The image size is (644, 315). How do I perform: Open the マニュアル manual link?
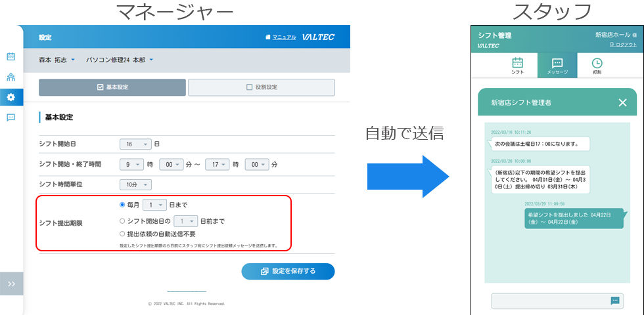[281, 37]
